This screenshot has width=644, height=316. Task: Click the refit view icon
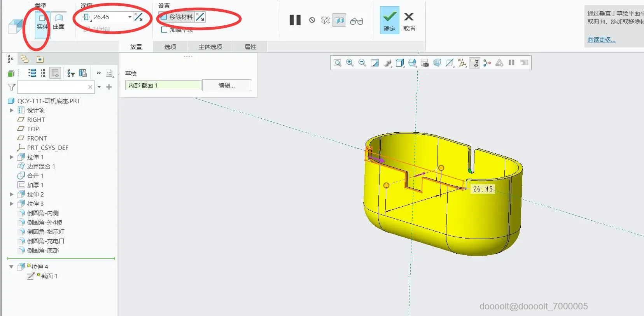tap(338, 63)
